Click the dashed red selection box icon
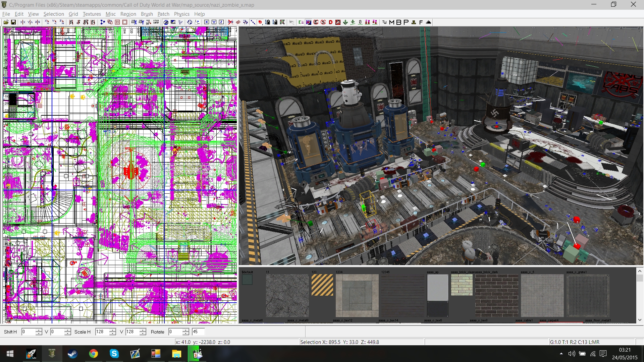The width and height of the screenshot is (644, 362). pos(125,22)
